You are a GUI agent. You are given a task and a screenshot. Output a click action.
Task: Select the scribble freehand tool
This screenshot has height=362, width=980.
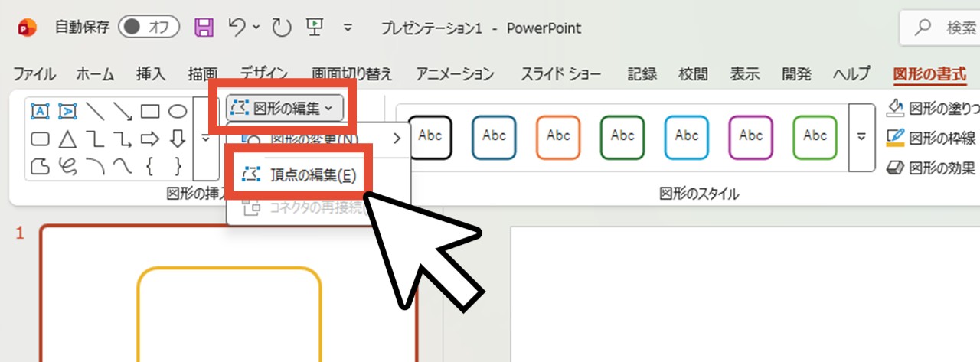[67, 165]
